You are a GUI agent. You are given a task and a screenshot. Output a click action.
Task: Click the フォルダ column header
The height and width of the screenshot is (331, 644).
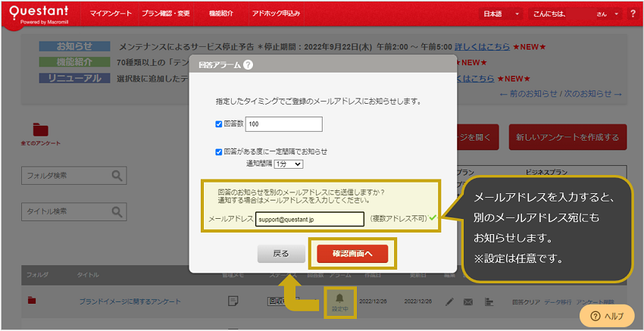click(37, 275)
